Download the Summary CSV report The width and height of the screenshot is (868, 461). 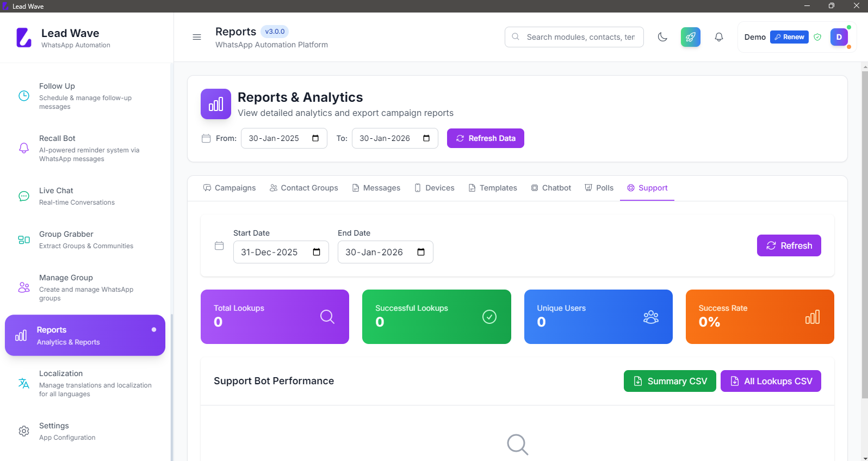pyautogui.click(x=669, y=381)
